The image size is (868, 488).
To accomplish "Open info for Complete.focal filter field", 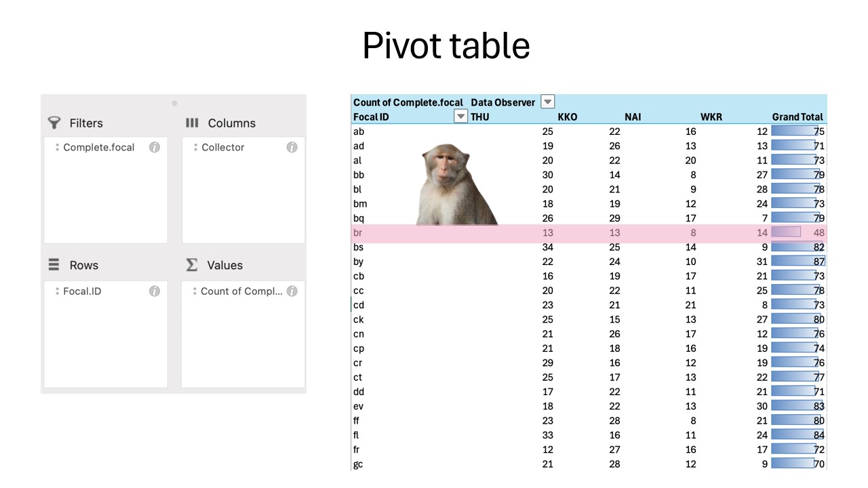I will pos(155,147).
